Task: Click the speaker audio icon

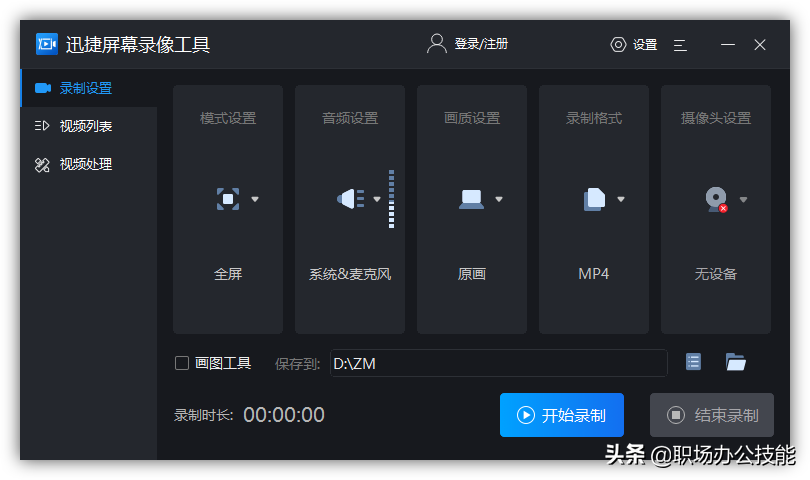Action: click(351, 199)
